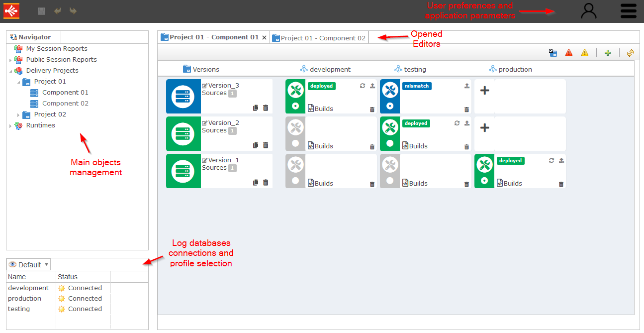Duplicate Version_3 using its copy icon

[x=255, y=108]
